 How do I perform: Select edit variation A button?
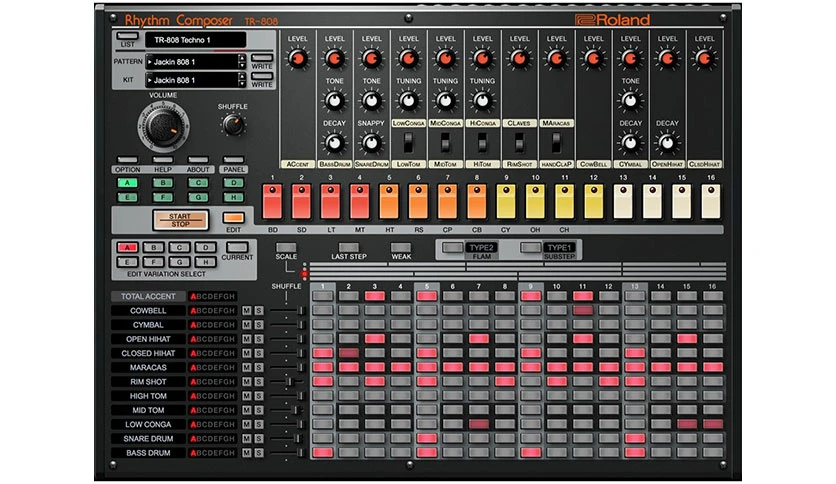pyautogui.click(x=127, y=247)
